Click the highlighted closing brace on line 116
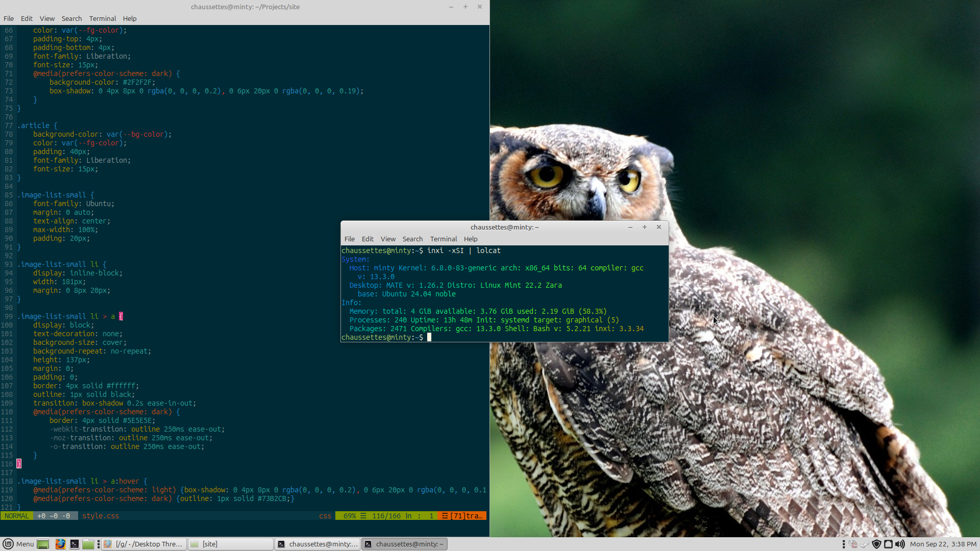Screen dimensions: 980x551 pos(19,464)
